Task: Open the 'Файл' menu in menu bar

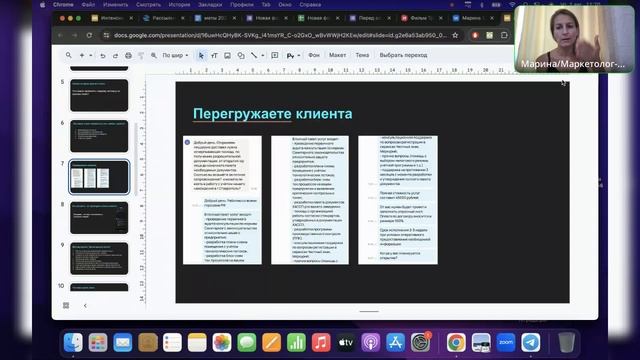Action: (x=88, y=4)
